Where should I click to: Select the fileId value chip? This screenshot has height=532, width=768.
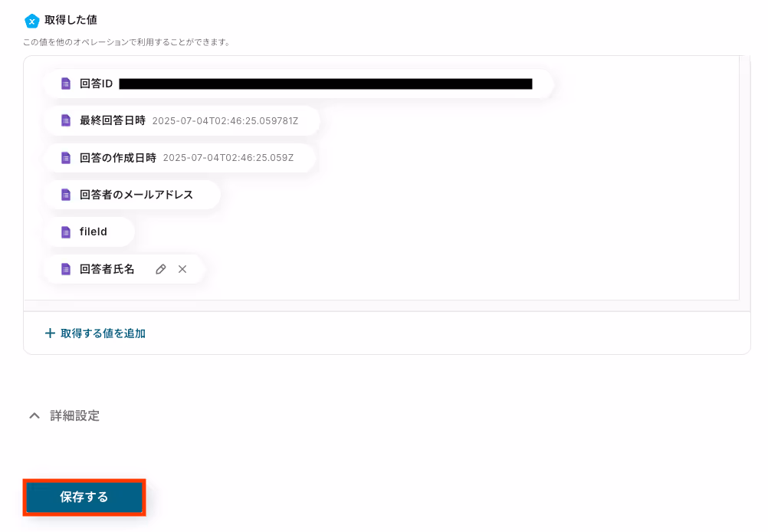point(89,232)
